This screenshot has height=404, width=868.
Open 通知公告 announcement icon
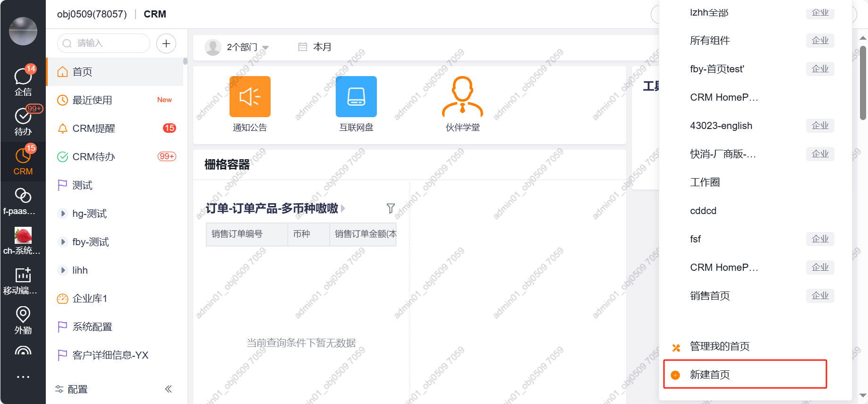pyautogui.click(x=250, y=96)
